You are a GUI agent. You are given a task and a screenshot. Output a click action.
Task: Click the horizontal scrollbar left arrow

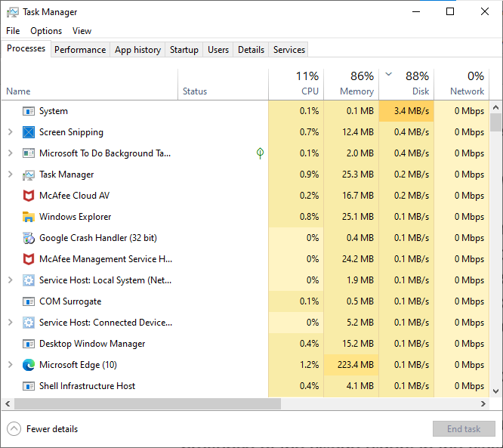tap(8, 404)
